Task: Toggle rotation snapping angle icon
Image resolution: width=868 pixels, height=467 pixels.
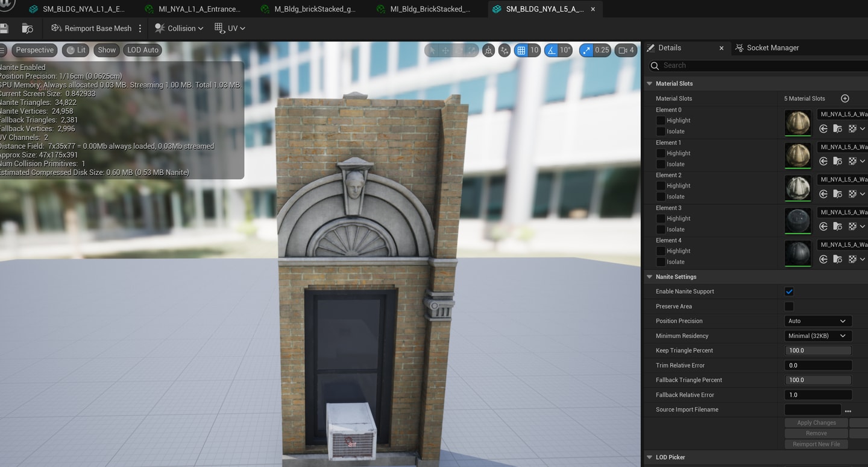Action: click(x=551, y=51)
